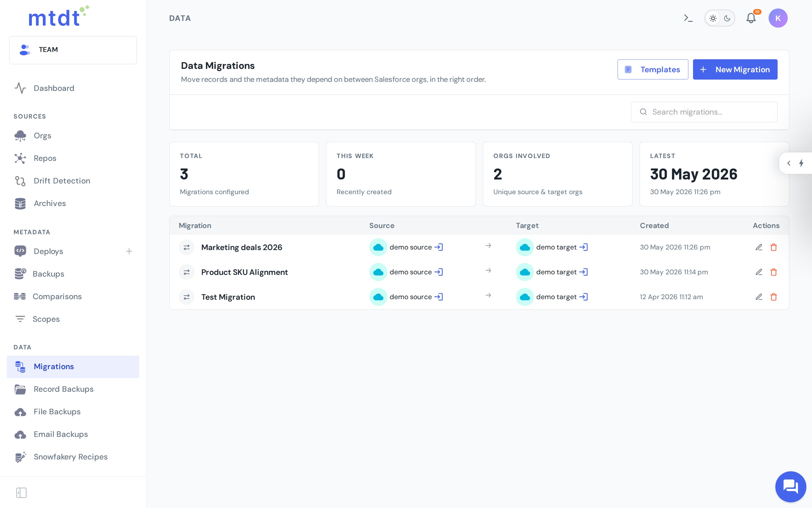This screenshot has height=508, width=812.
Task: Log in to demo source for Test Migration
Action: [x=439, y=297]
